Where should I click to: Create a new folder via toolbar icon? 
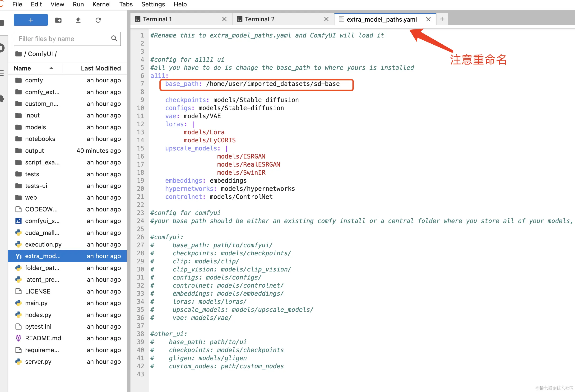click(x=58, y=20)
